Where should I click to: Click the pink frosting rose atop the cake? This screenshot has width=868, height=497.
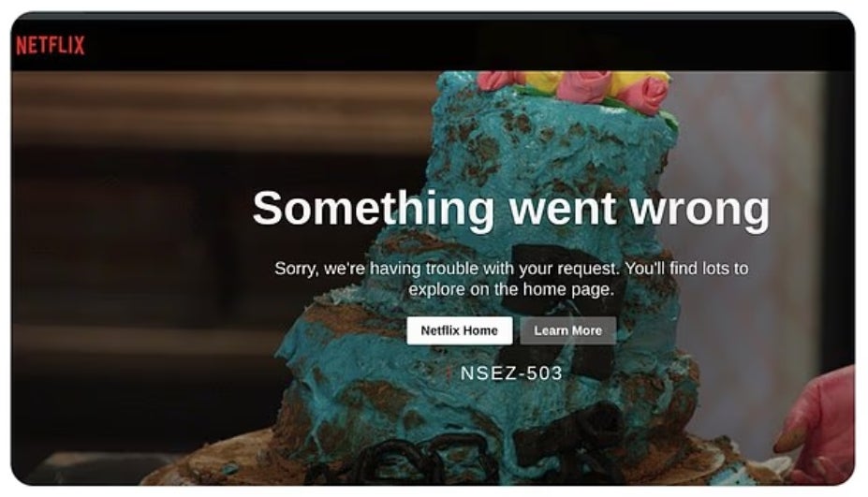[x=583, y=87]
